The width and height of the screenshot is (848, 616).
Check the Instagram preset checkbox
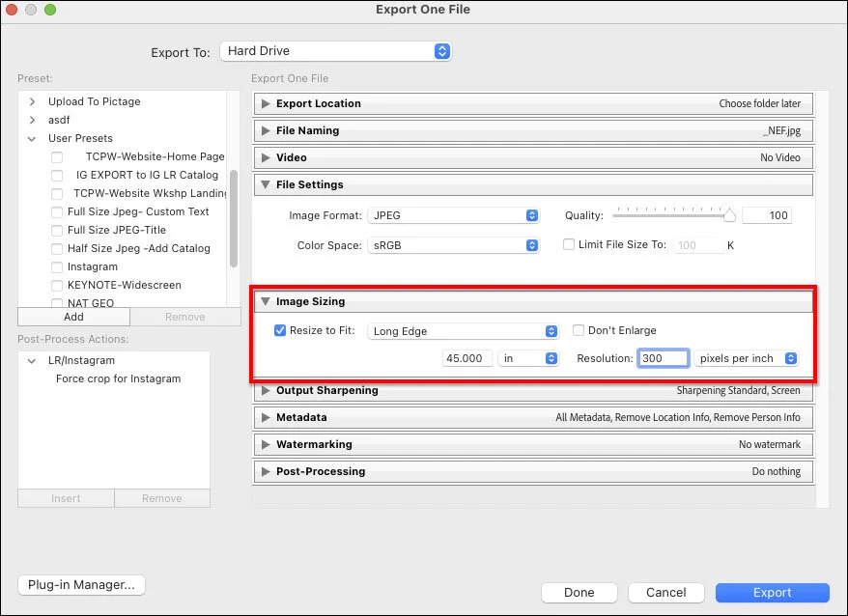tap(55, 266)
